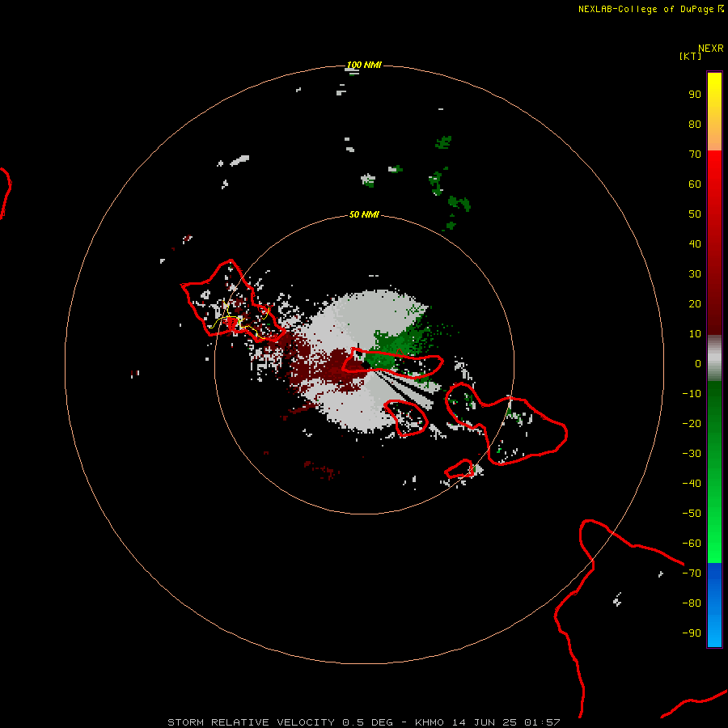
Task: Click the [KT] units label
Action: 690,56
